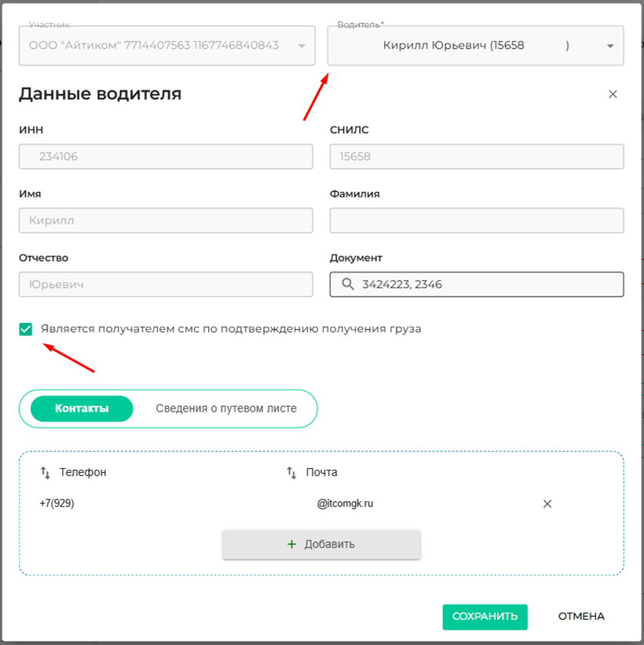
Task: Remove the contact row with X icon
Action: point(547,504)
